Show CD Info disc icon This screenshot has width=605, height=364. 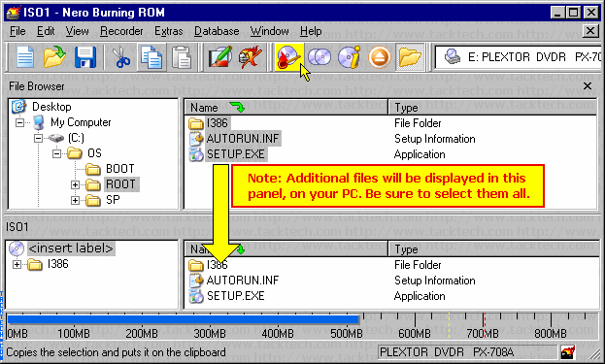click(350, 58)
